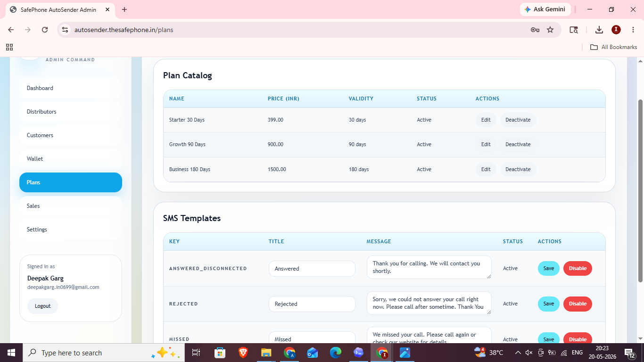Open the saved passwords key icon
This screenshot has height=362, width=644.
pyautogui.click(x=535, y=30)
